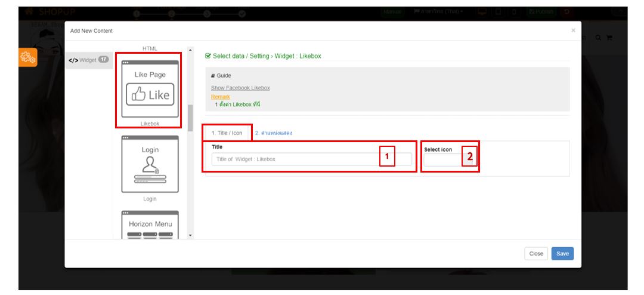Click the Manual button in top bar
The image size is (644, 295).
coord(392,12)
